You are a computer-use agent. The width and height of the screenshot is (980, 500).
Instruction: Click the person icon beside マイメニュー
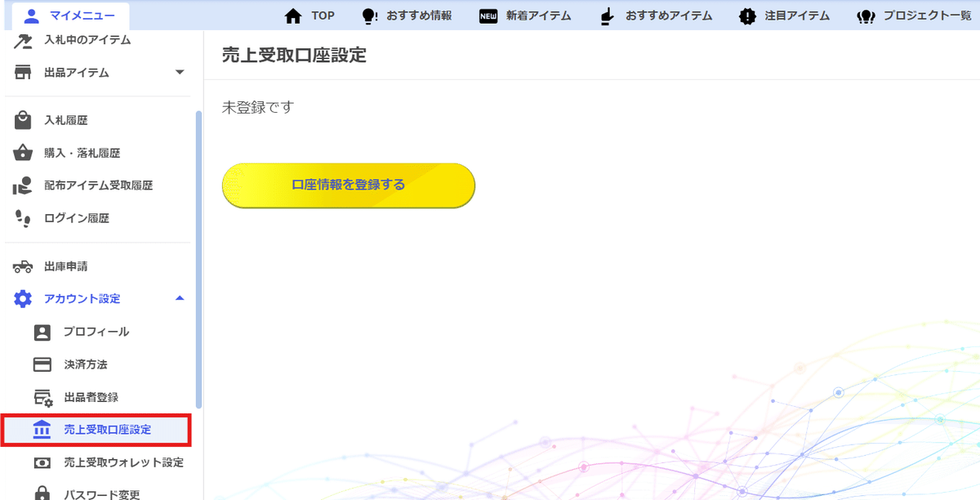tap(32, 16)
